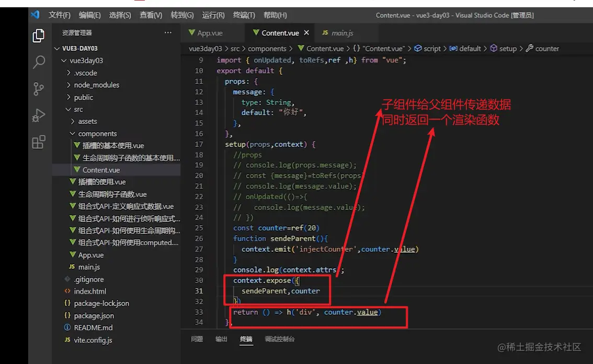Click the 'export default {' code line

(249, 71)
